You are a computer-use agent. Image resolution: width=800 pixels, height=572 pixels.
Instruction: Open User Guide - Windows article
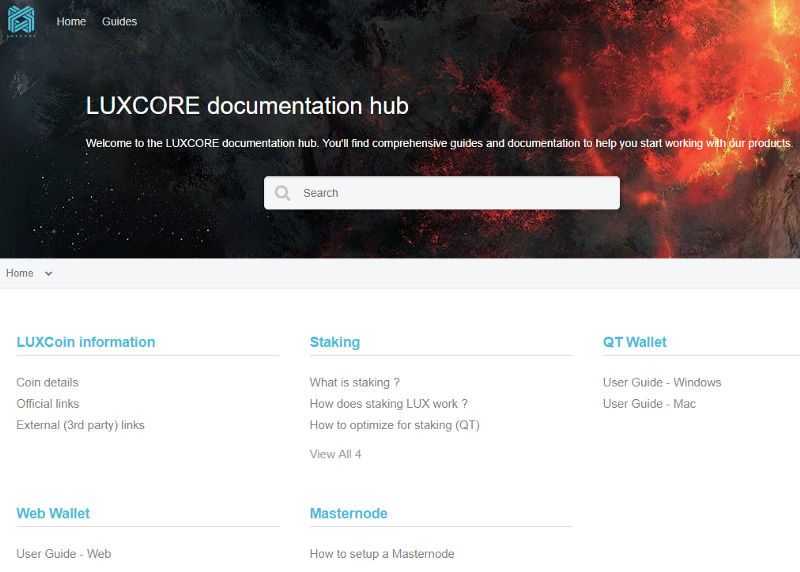point(662,382)
